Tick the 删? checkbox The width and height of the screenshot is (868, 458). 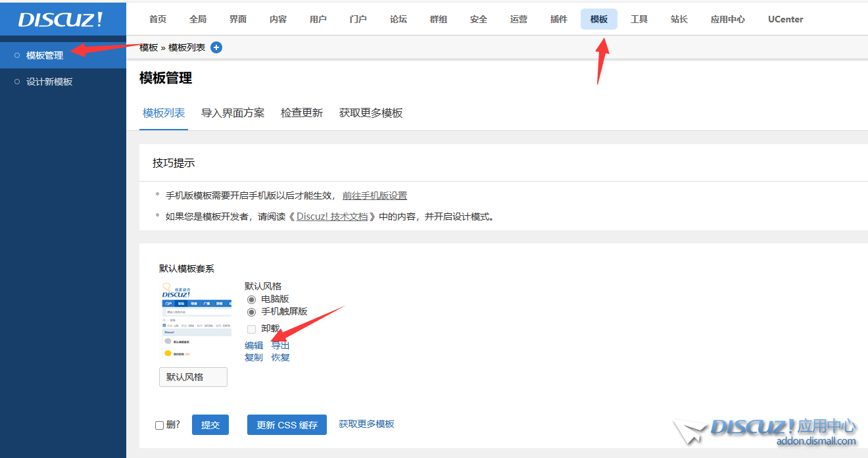159,425
